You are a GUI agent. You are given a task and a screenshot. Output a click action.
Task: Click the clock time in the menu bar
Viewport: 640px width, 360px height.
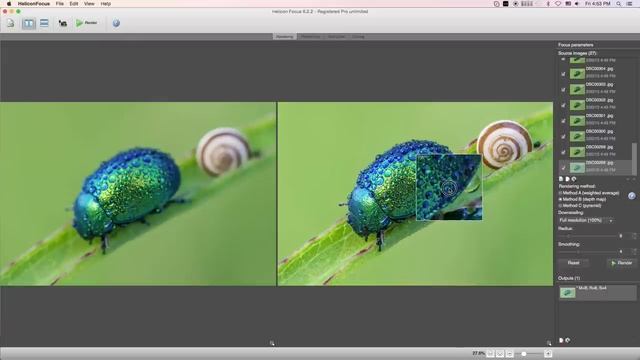click(598, 4)
